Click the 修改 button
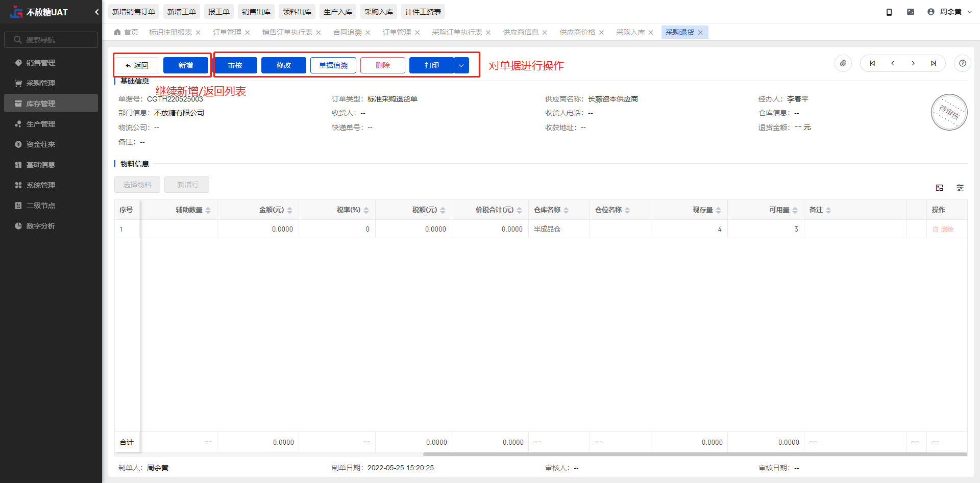This screenshot has width=980, height=483. 284,65
